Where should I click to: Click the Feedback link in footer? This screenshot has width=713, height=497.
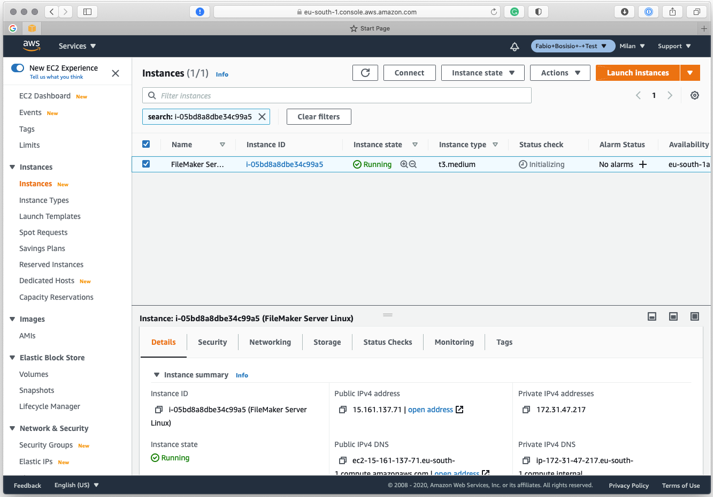tap(27, 485)
